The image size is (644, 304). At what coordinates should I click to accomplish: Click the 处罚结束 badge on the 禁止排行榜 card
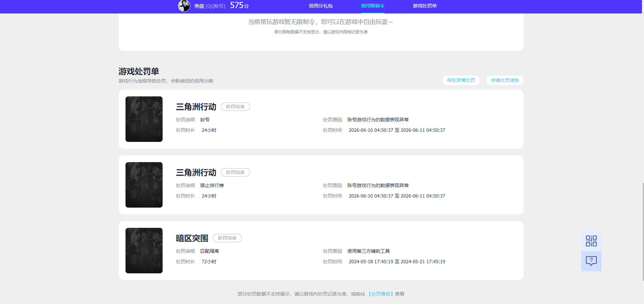[235, 172]
